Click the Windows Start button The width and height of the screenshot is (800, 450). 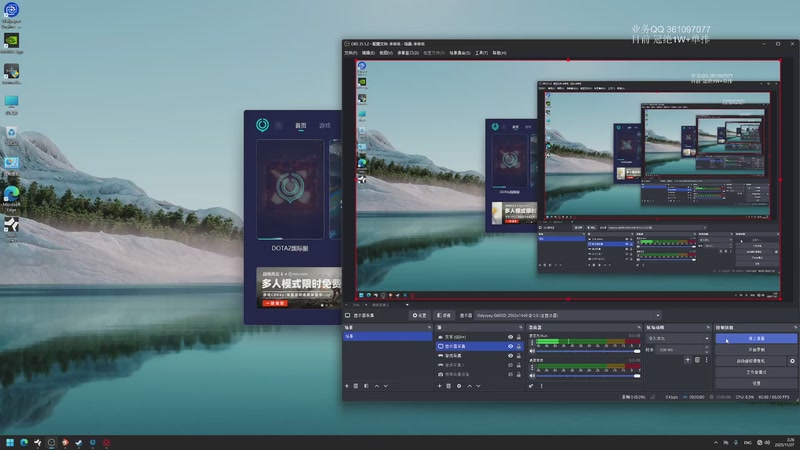[10, 442]
